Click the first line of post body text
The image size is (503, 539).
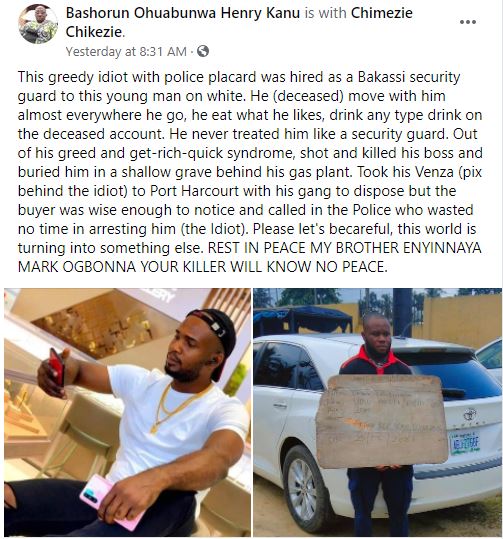[x=239, y=77]
